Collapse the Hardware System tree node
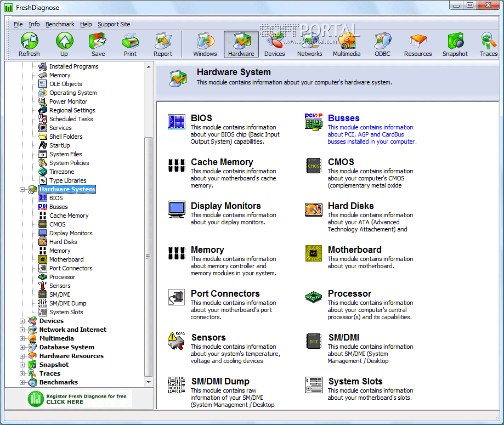Viewport: 504px width, 425px height. pyautogui.click(x=22, y=189)
